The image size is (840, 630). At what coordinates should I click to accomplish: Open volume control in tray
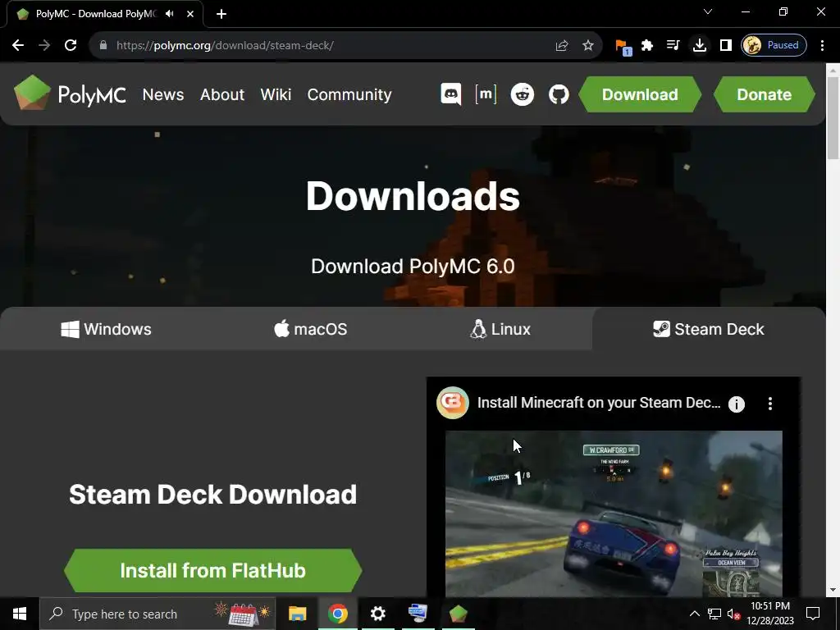(x=733, y=614)
